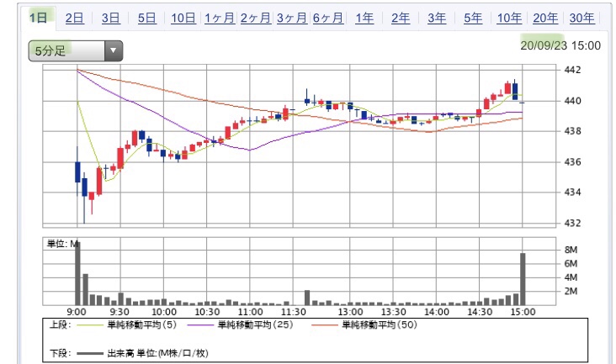Image resolution: width=616 pixels, height=364 pixels.
Task: Switch to the 3日 chart range
Action: click(x=111, y=18)
